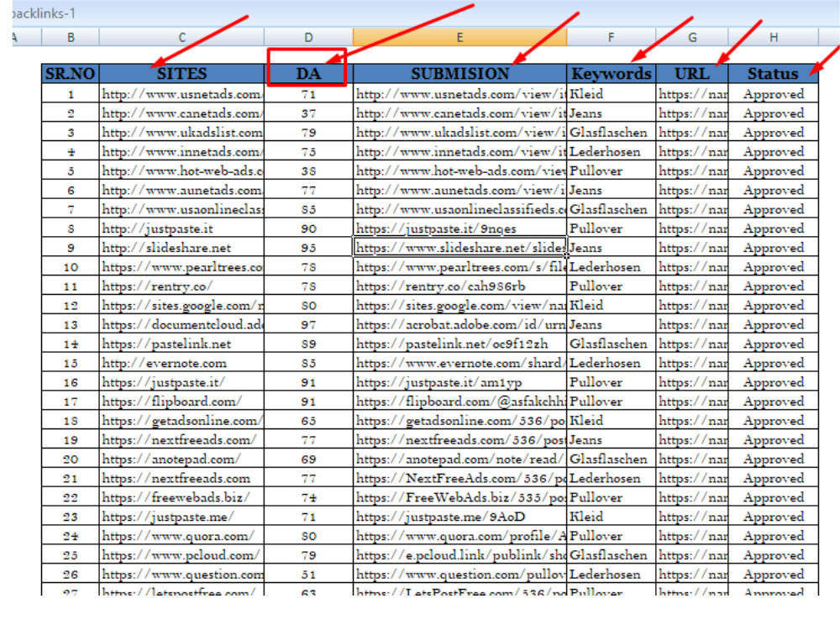840x630 pixels.
Task: Select highlighted column E header
Action: (x=459, y=38)
